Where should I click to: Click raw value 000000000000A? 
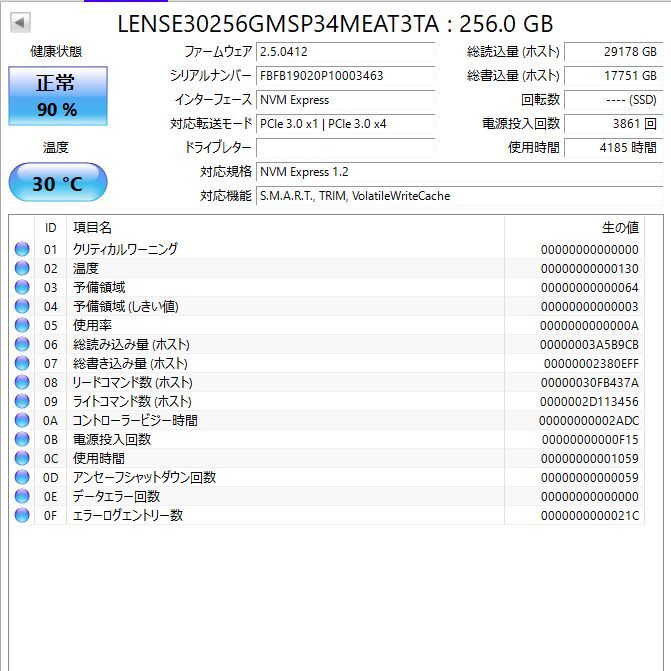point(589,326)
